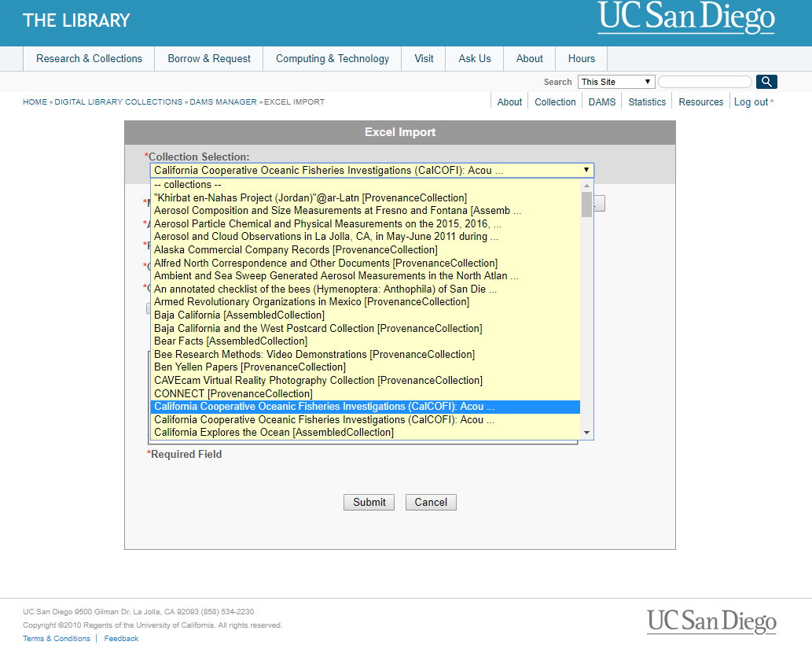Image resolution: width=812 pixels, height=671 pixels.
Task: Click the "DIGITAL LIBRARY COLLECTIONS" breadcrumb link
Action: click(x=118, y=101)
